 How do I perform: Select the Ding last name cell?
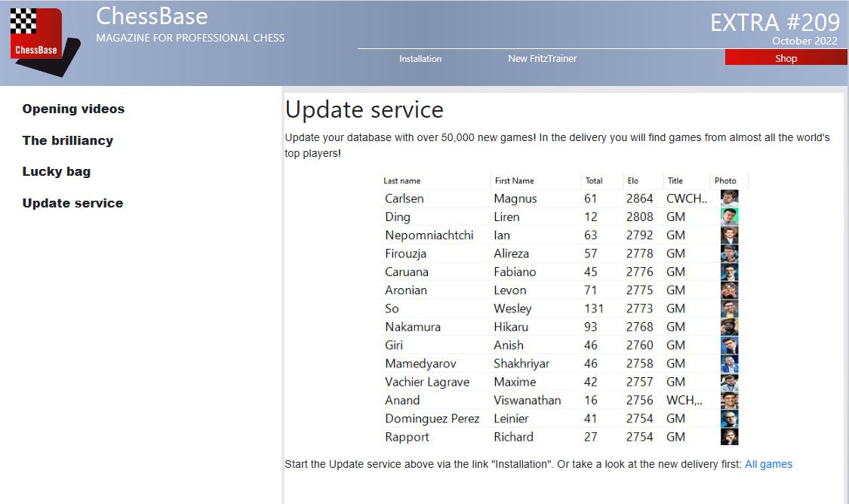[x=398, y=217]
